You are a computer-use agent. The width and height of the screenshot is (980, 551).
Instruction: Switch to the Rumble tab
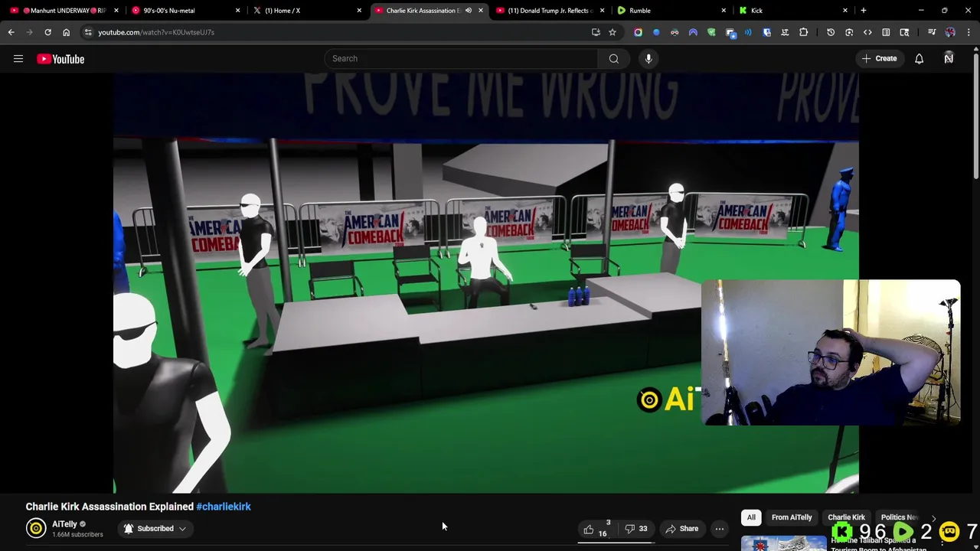point(671,11)
